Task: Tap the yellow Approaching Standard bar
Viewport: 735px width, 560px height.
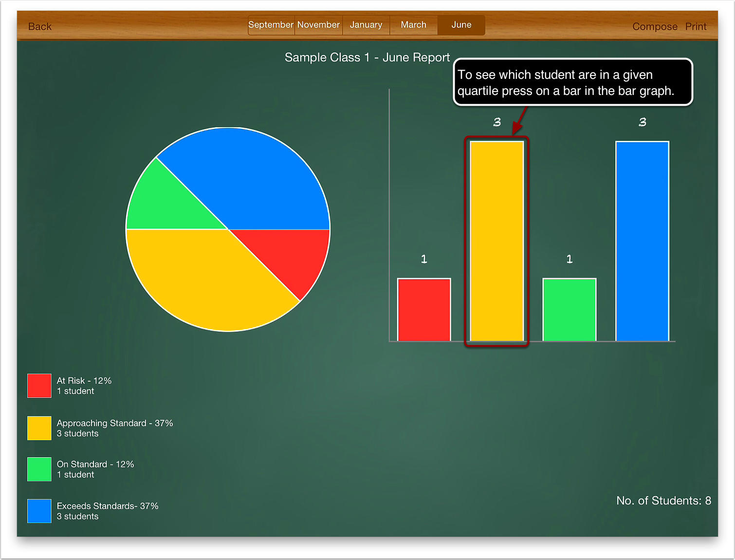Action: tap(496, 241)
